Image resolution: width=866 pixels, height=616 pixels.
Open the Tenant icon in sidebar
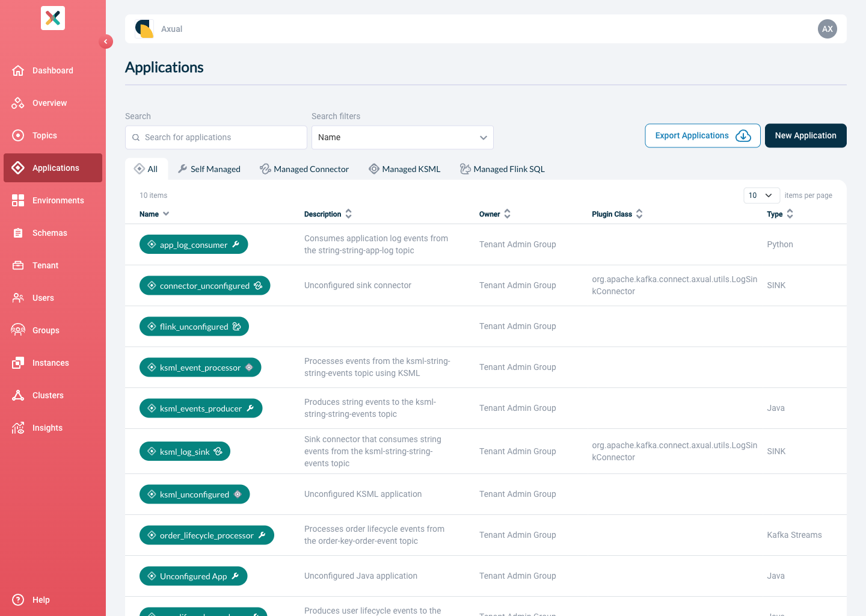pyautogui.click(x=18, y=265)
